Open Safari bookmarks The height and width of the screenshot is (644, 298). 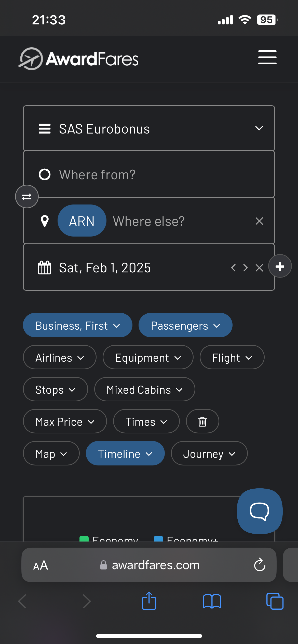[x=212, y=601]
